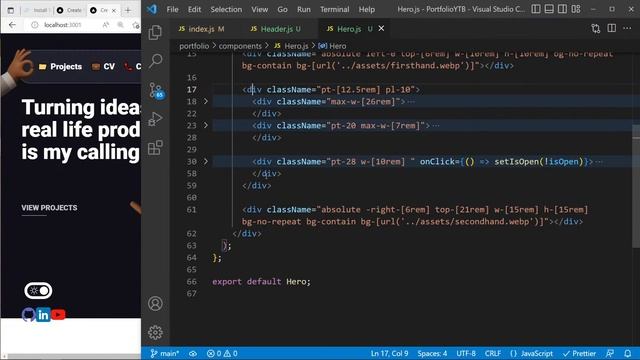The image size is (640, 360).
Task: Click the Projects link in webpage nav
Action: 60,67
